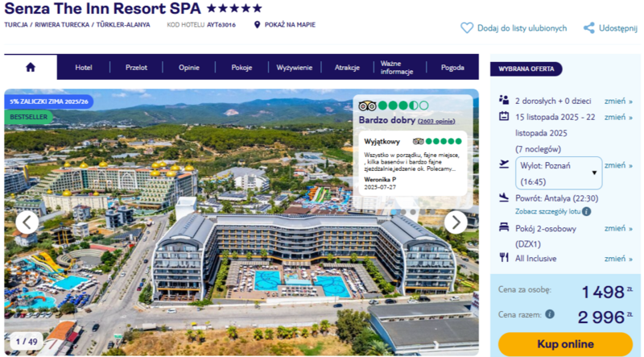The image size is (644, 357).
Task: Change the number of travelers
Action: (618, 102)
